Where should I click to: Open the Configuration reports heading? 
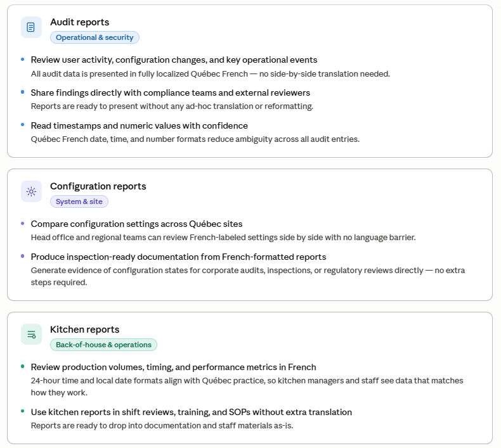point(98,186)
